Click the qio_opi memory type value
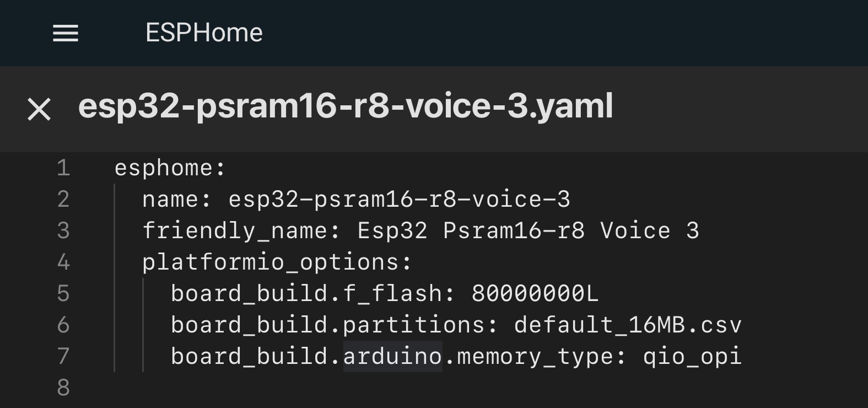The width and height of the screenshot is (868, 408). (693, 356)
